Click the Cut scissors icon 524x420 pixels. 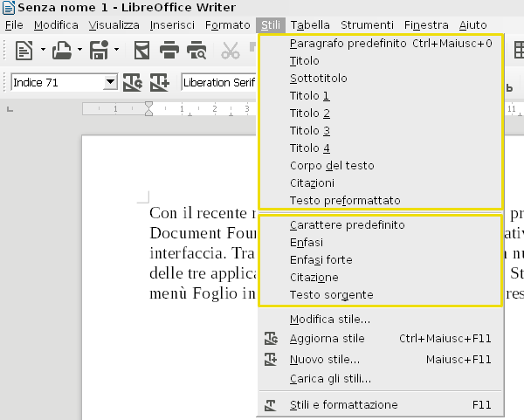(x=231, y=51)
